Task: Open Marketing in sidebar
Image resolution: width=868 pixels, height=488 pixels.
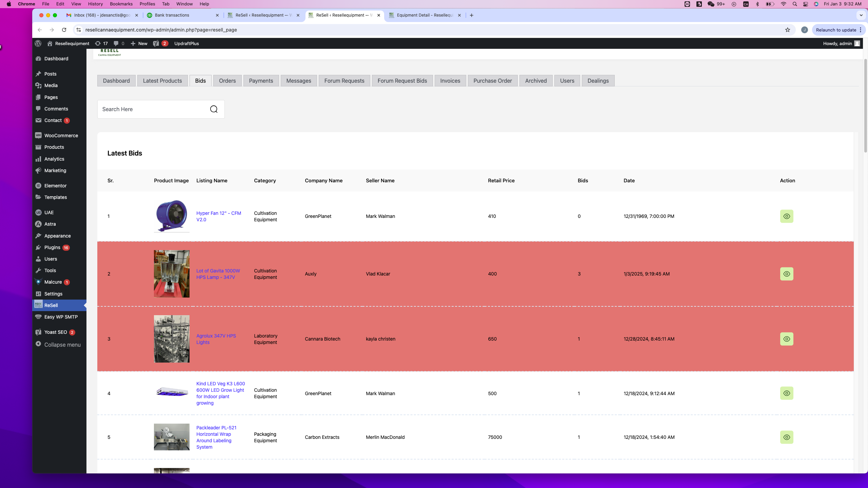Action: pyautogui.click(x=59, y=170)
